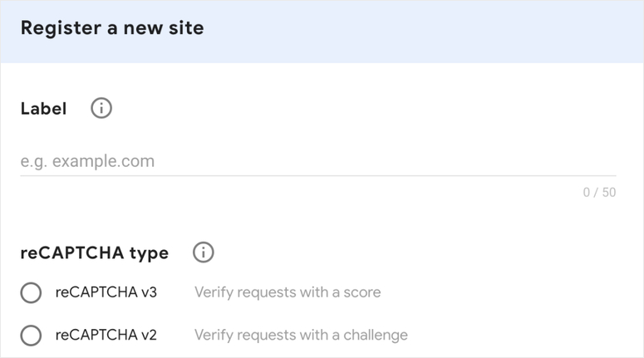Focus the Label text input field
The image size is (644, 358).
pyautogui.click(x=318, y=161)
